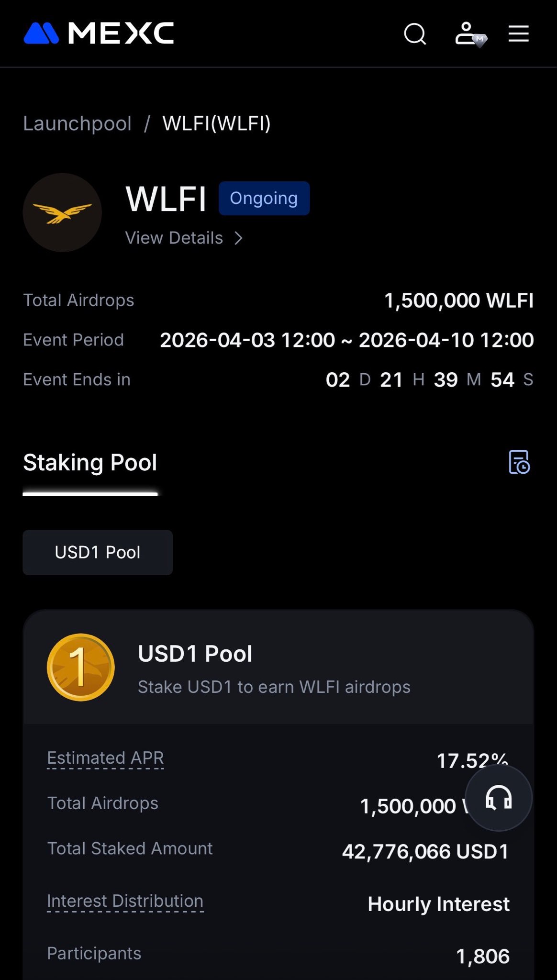Go back to Launchpool breadcrumb
This screenshot has height=980, width=557.
point(77,124)
